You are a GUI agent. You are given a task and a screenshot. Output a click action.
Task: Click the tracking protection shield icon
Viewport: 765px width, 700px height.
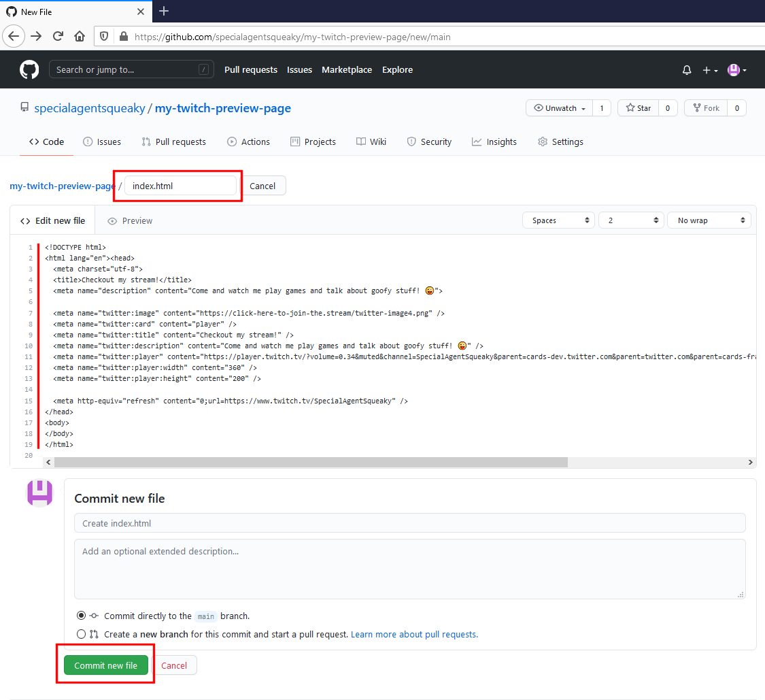(104, 36)
